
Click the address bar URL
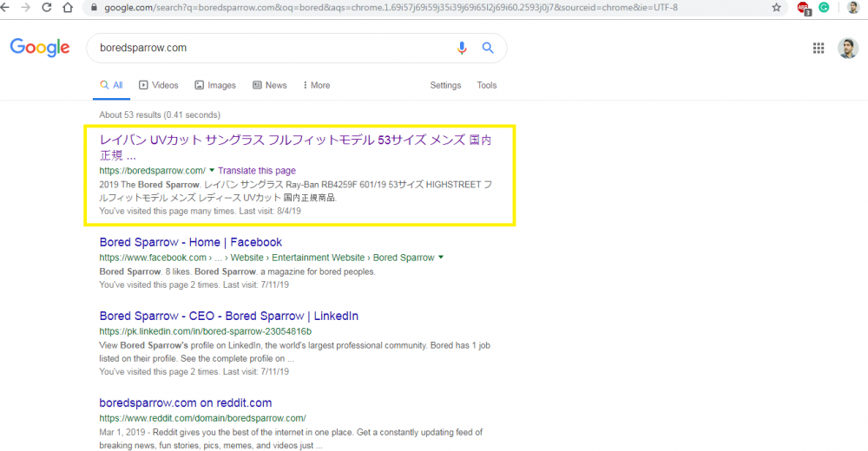tap(391, 8)
